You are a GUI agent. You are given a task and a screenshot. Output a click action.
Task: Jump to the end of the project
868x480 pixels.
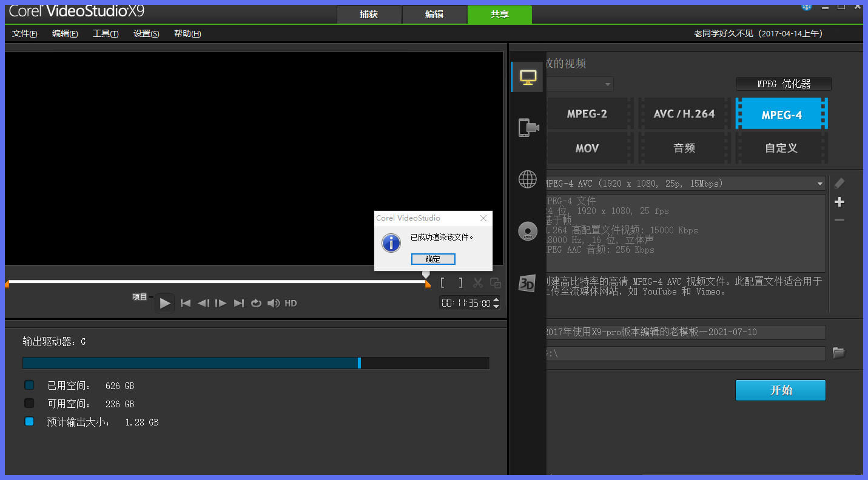click(x=239, y=303)
